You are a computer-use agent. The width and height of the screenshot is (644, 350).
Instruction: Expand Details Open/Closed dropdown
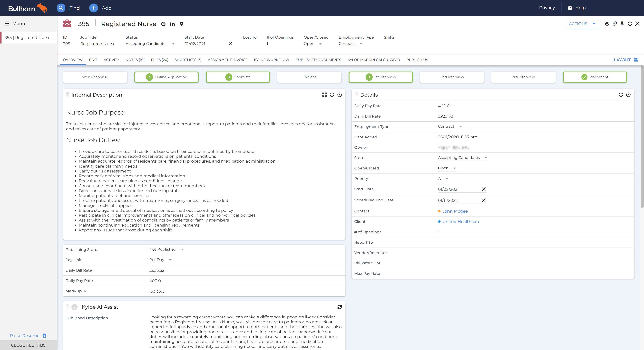tap(447, 168)
